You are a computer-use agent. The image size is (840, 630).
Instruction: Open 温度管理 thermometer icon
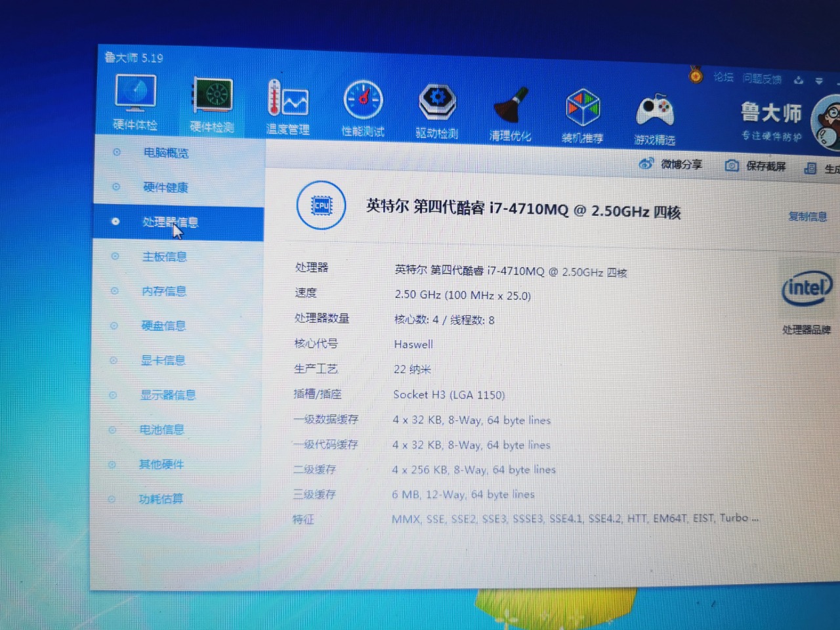[287, 100]
